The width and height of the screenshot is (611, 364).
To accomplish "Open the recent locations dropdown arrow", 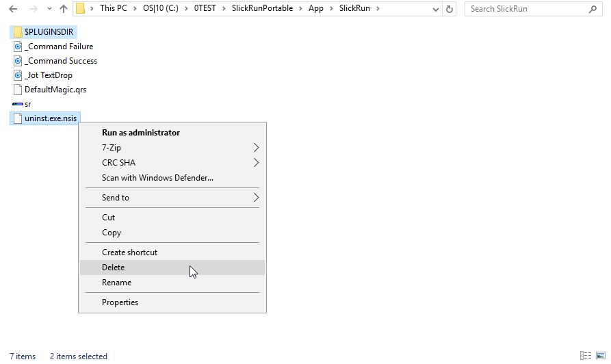I will 49,9.
